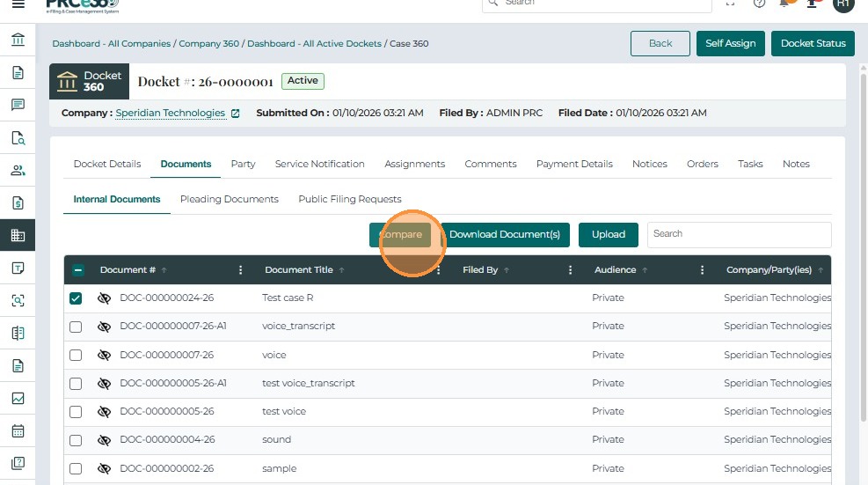Open the calendar sidebar icon

[18, 430]
